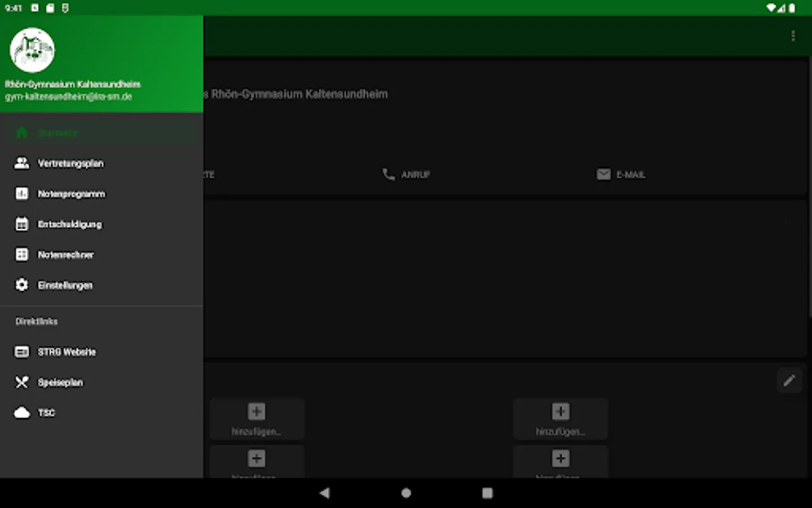Open the STRG Website direct link
812x508 pixels.
point(101,352)
